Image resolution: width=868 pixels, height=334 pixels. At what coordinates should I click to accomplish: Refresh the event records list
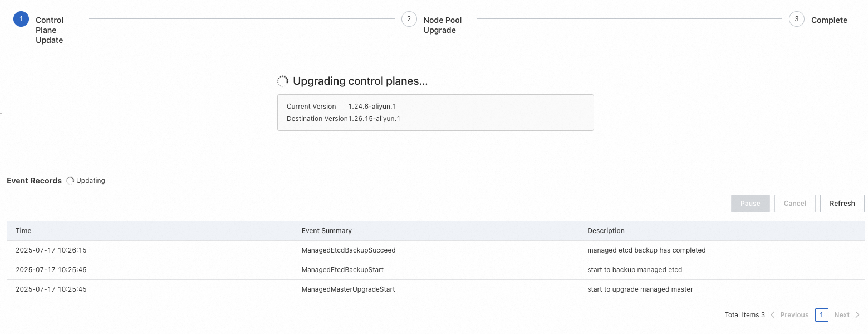point(842,204)
